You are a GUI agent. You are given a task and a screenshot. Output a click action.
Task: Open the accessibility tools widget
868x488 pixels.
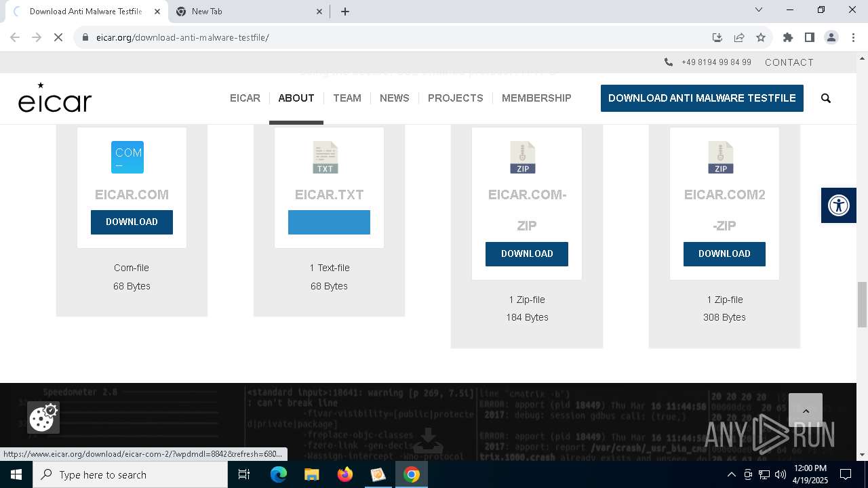pyautogui.click(x=839, y=205)
